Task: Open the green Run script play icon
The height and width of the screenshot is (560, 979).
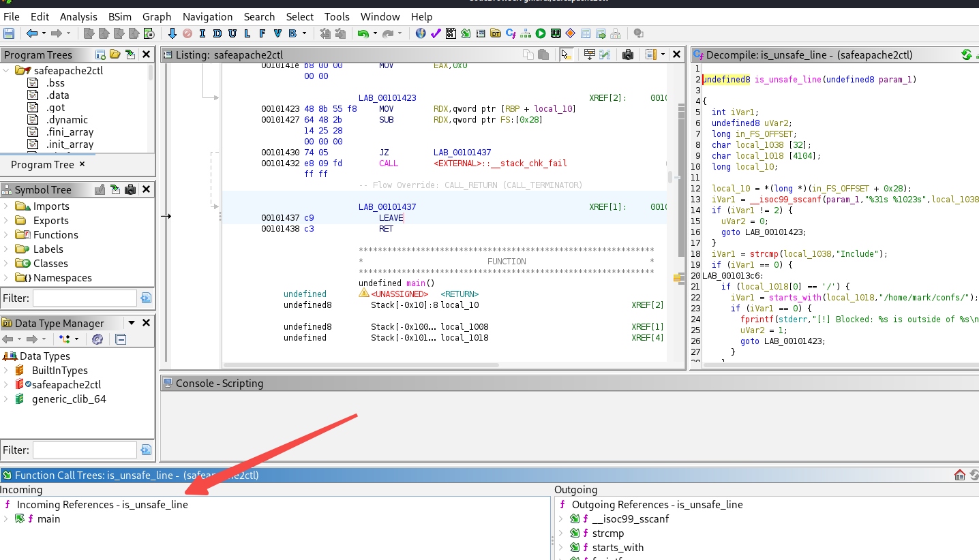Action: coord(541,33)
